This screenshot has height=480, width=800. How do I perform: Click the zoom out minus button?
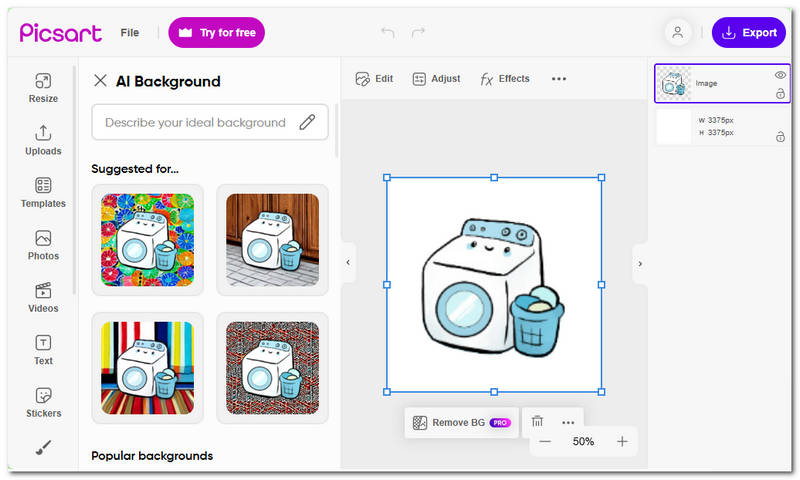[545, 441]
